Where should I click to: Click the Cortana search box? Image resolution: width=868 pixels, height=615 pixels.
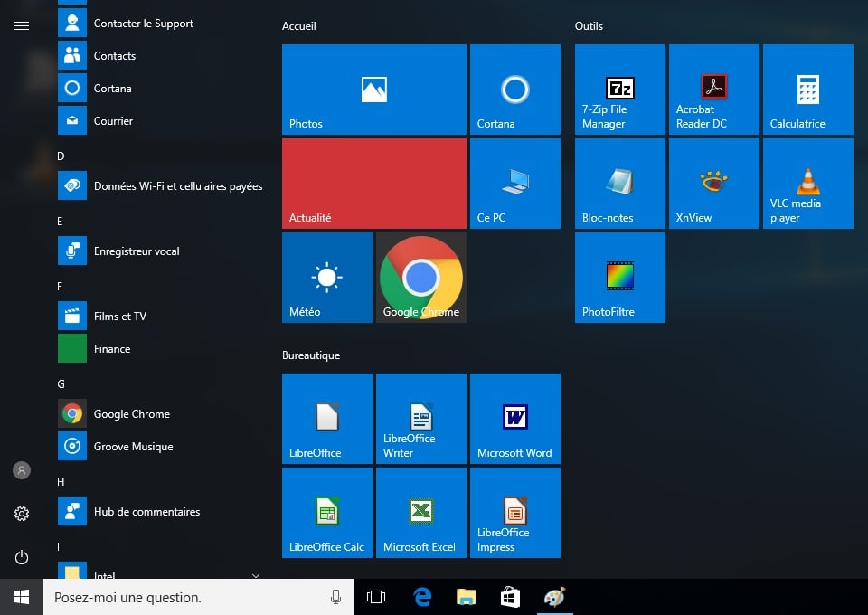point(199,597)
